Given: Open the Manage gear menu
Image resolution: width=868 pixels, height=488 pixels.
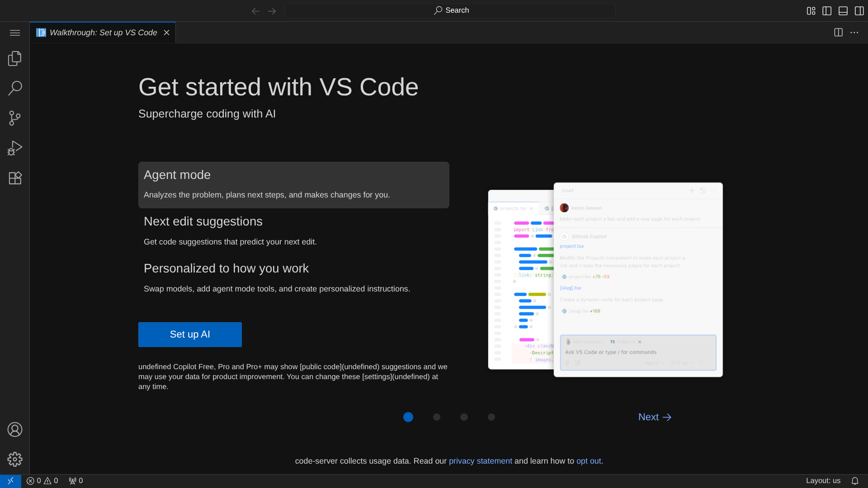Looking at the screenshot, I should (x=14, y=459).
